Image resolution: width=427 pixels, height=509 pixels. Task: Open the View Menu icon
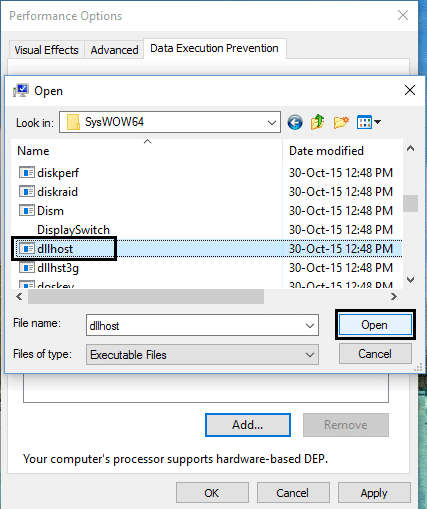tap(369, 122)
